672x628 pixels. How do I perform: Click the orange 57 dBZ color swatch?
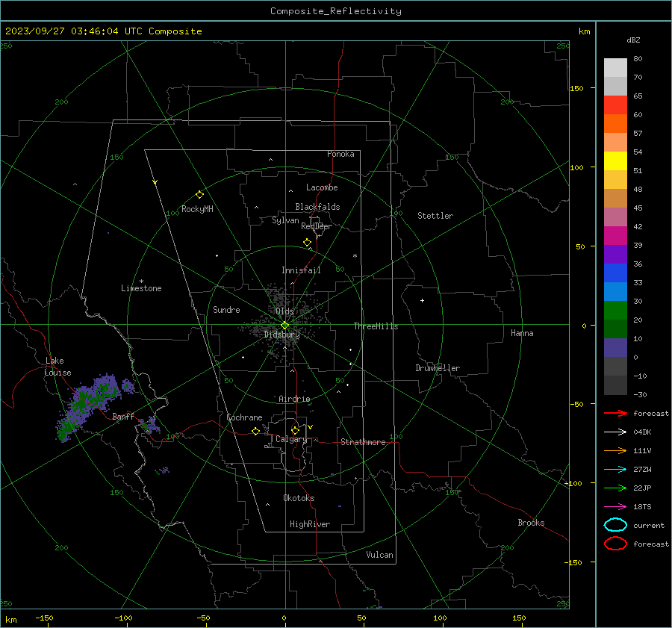(x=615, y=124)
